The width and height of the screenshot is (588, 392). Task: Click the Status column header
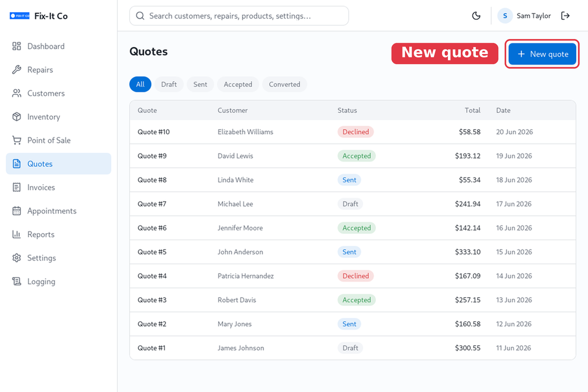(347, 110)
